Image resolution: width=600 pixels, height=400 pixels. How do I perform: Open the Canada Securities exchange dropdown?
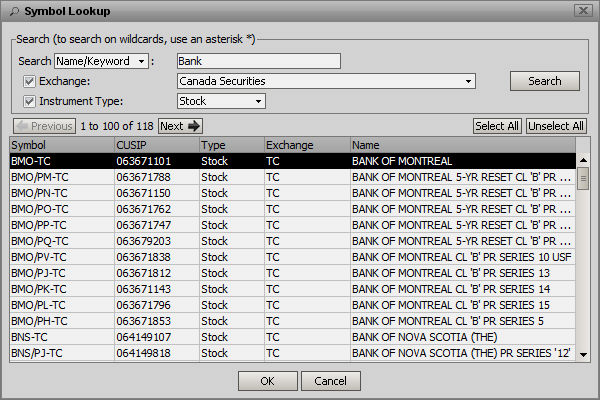[326, 81]
